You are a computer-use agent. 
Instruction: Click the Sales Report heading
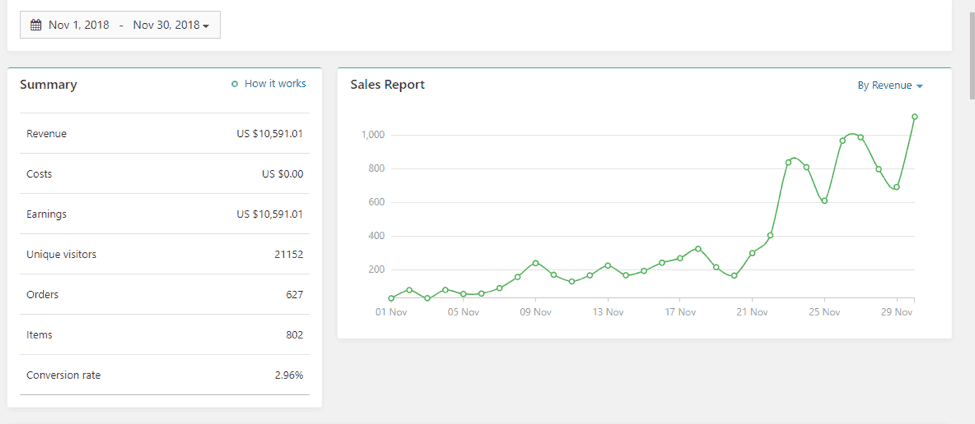(387, 85)
